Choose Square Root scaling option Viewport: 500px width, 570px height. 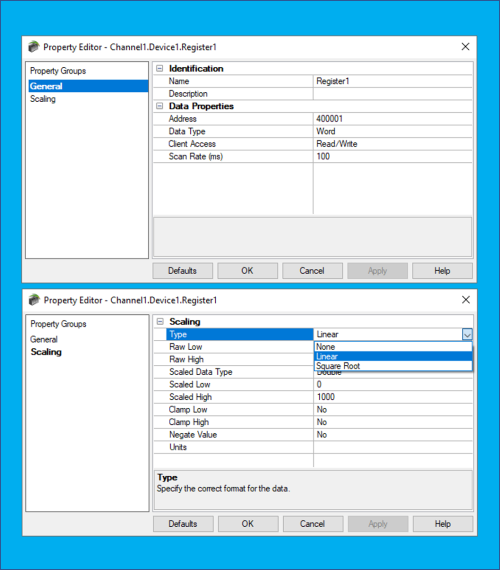tap(393, 366)
